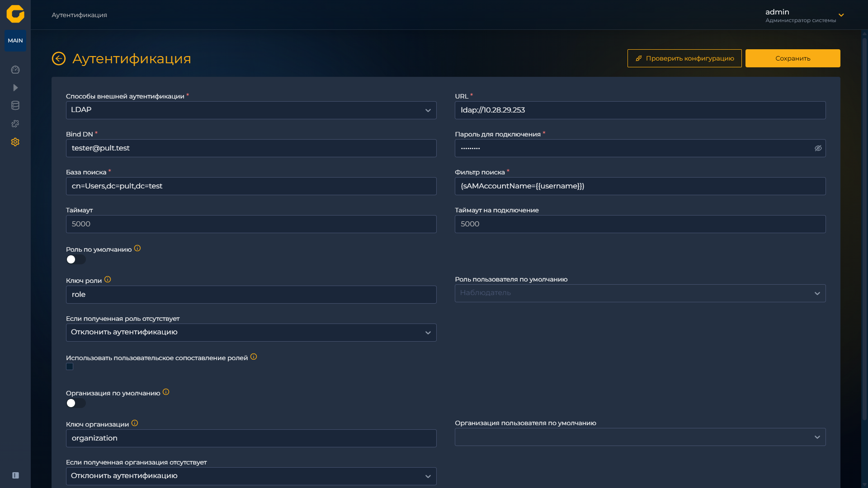The height and width of the screenshot is (488, 868).
Task: Click the application logo in the top-left corner
Action: click(x=15, y=14)
